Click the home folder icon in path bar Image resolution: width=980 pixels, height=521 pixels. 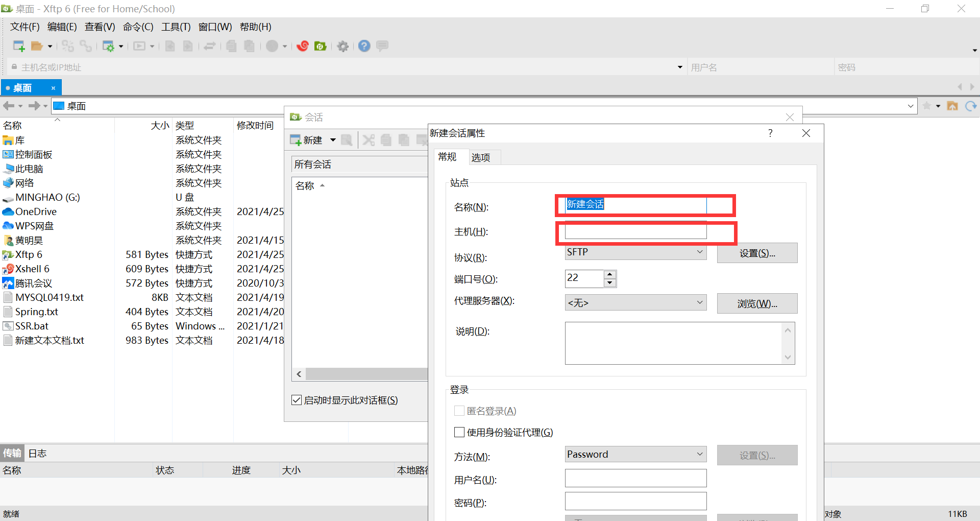click(952, 106)
